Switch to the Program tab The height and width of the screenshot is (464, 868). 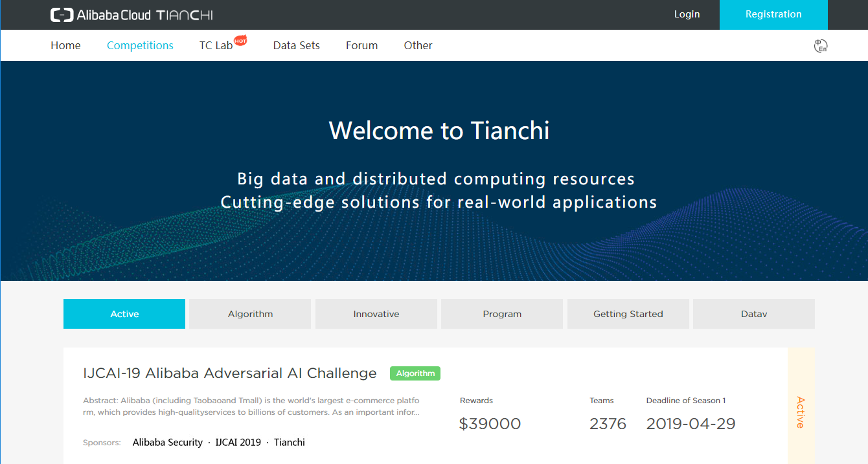click(502, 314)
